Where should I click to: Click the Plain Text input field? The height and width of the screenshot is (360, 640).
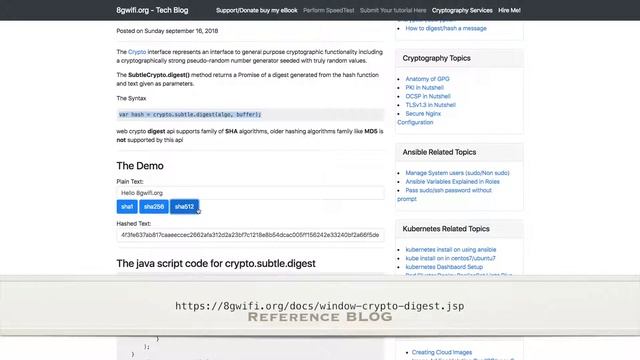point(250,193)
